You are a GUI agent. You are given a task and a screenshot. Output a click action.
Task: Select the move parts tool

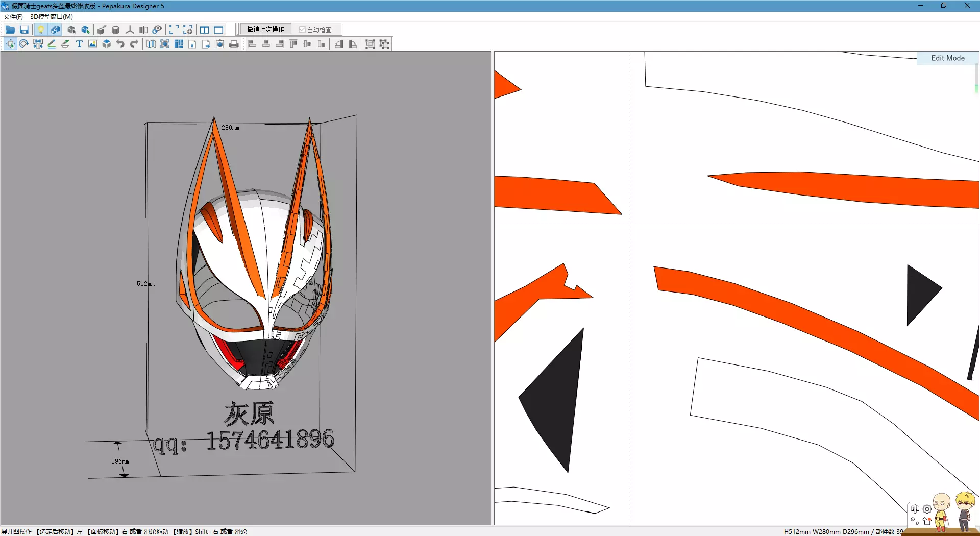click(x=10, y=44)
